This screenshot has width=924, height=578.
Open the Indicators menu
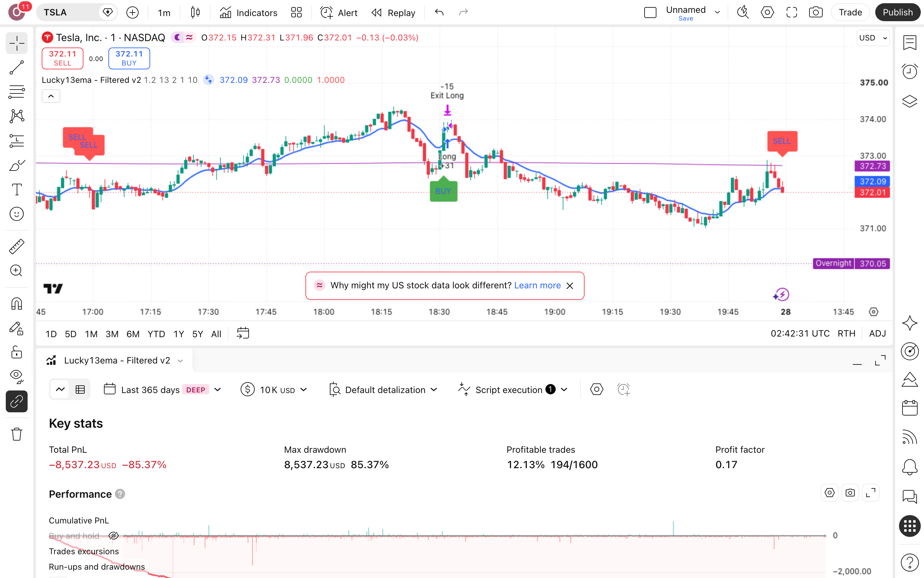pyautogui.click(x=249, y=13)
